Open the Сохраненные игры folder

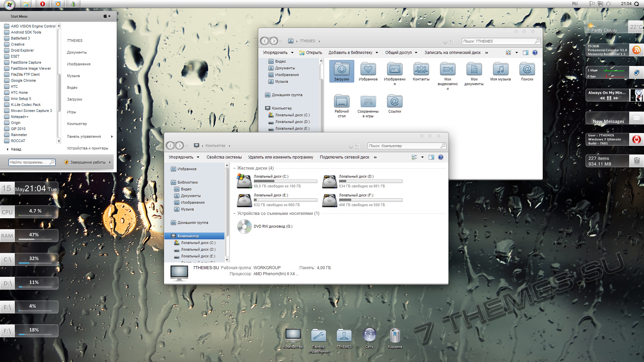368,106
